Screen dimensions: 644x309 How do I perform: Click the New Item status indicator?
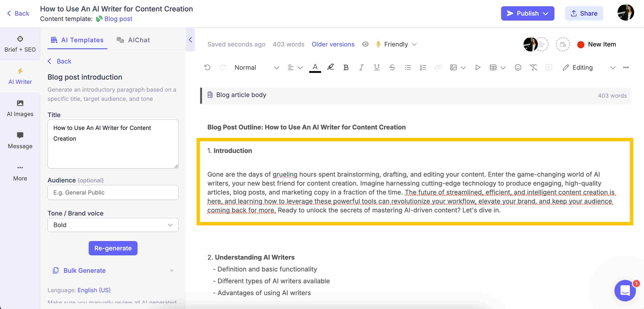597,44
